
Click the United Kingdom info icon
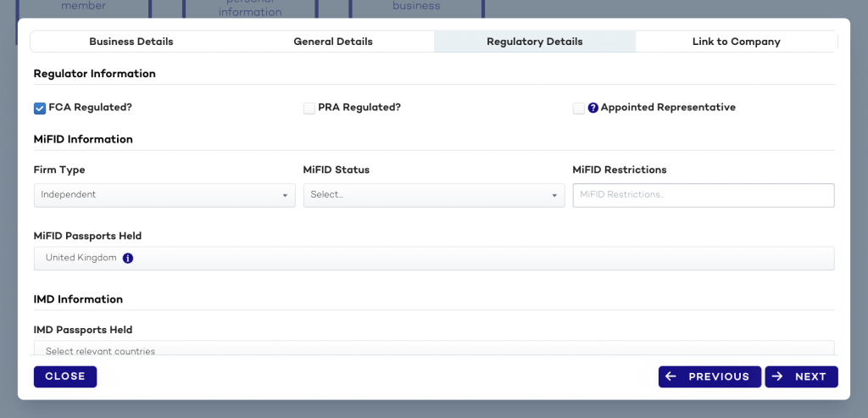pos(128,258)
